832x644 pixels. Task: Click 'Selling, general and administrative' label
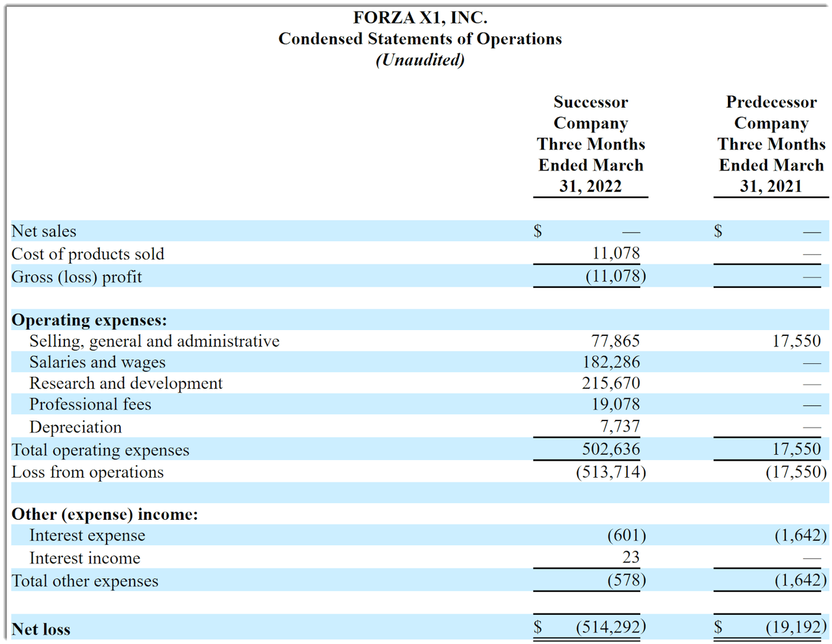click(155, 341)
